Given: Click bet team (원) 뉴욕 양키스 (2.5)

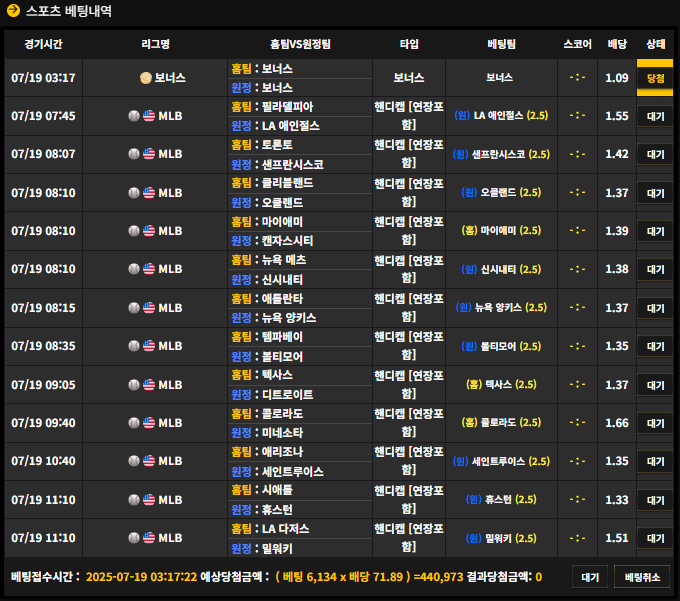Looking at the screenshot, I should click(x=501, y=308).
